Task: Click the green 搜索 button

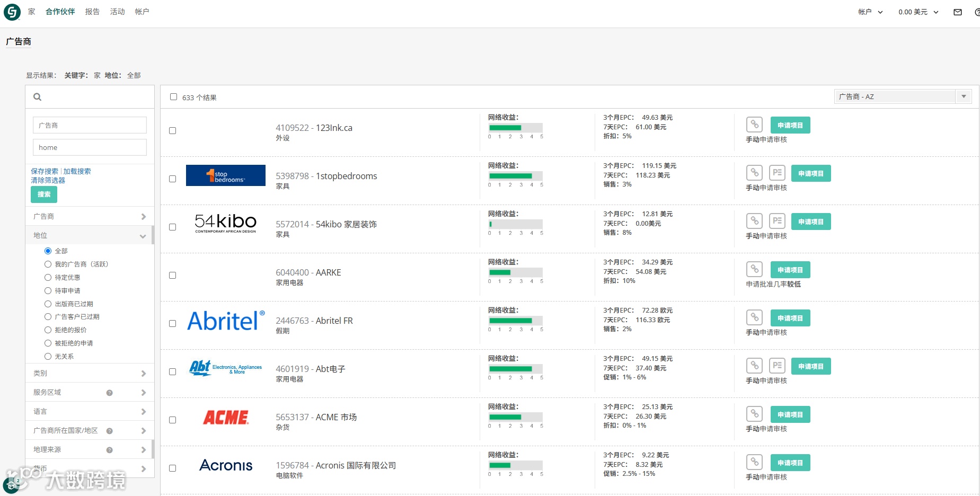Action: point(44,194)
